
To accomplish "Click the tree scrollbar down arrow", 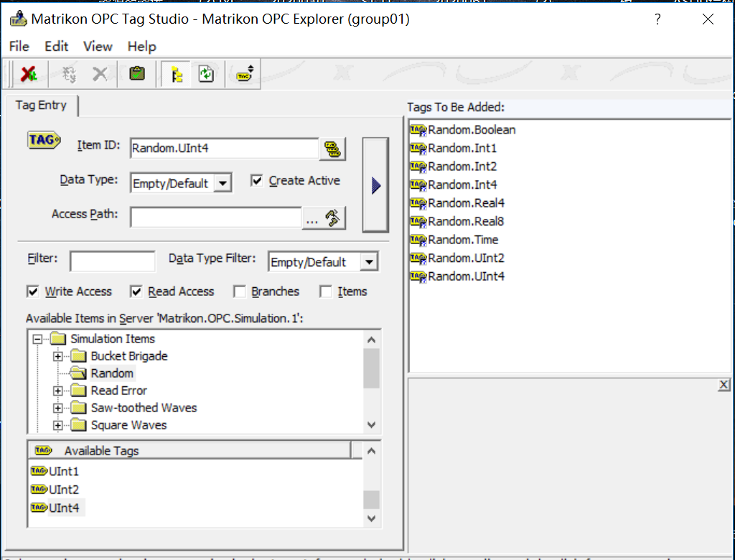I will coord(371,425).
